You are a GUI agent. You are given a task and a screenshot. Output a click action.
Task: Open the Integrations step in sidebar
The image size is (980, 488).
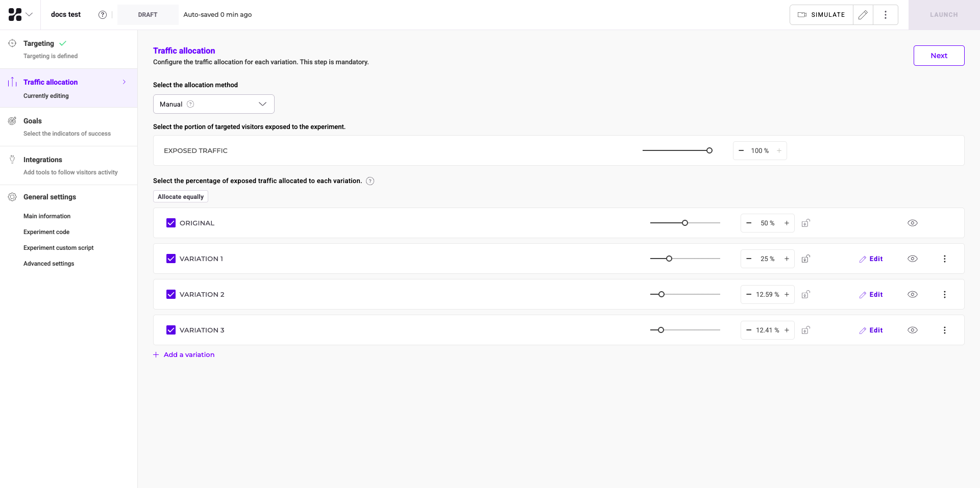coord(43,160)
